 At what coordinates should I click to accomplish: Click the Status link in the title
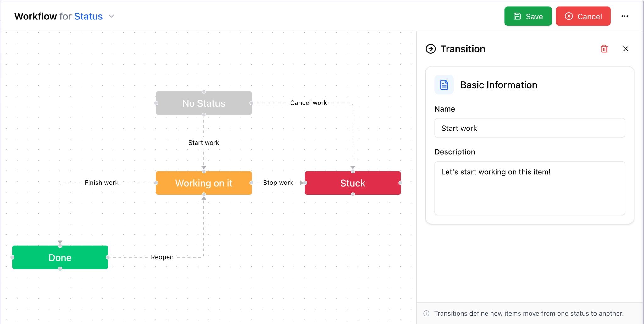(88, 16)
